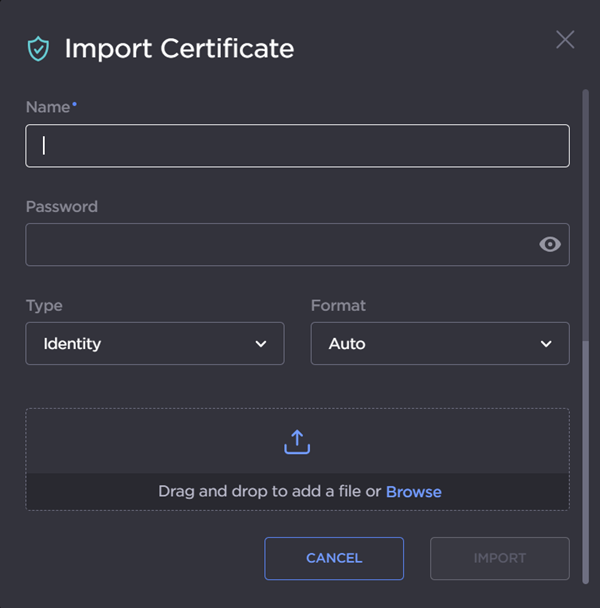
Task: Click into the Password input field
Action: pyautogui.click(x=280, y=245)
